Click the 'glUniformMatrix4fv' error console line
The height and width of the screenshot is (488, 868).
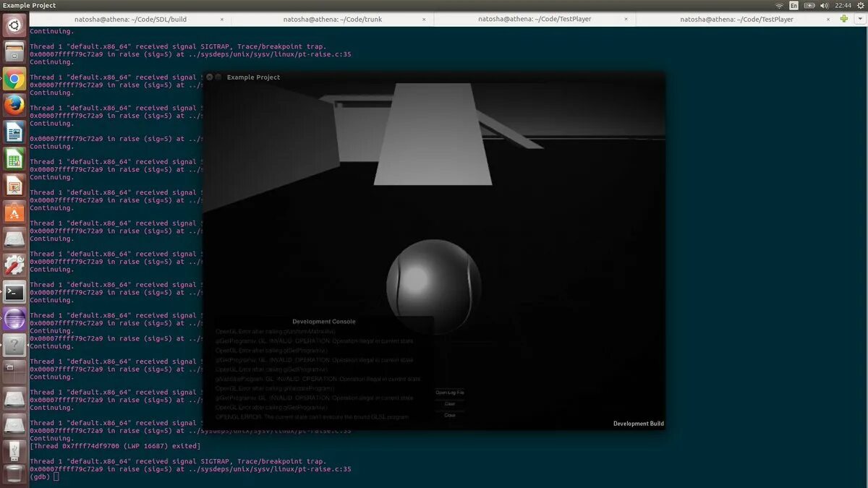[276, 331]
